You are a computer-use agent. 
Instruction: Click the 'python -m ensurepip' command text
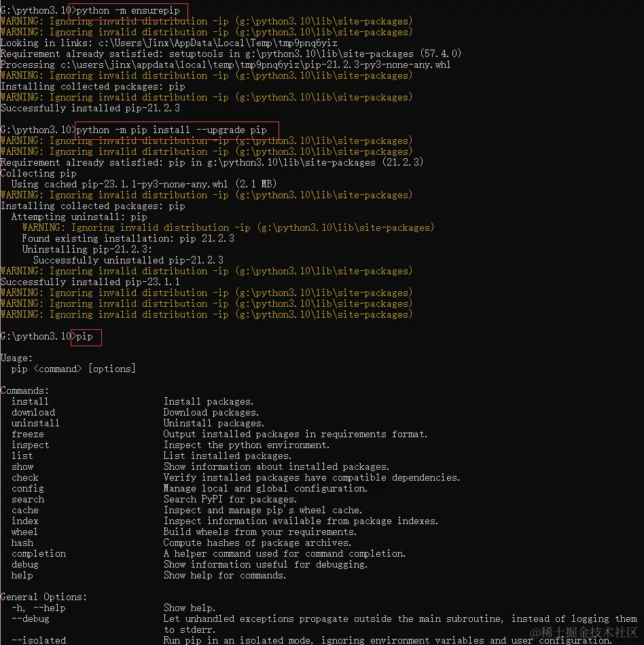[128, 10]
